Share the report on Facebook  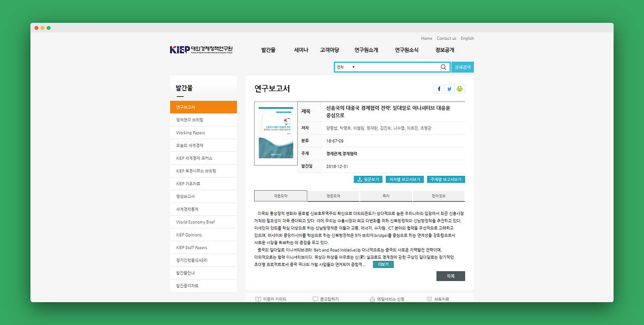439,89
